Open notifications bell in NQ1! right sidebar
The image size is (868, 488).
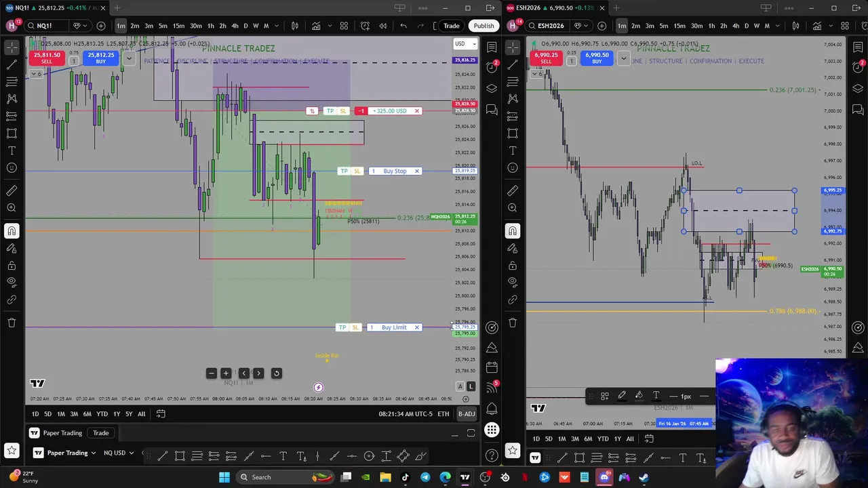click(492, 409)
